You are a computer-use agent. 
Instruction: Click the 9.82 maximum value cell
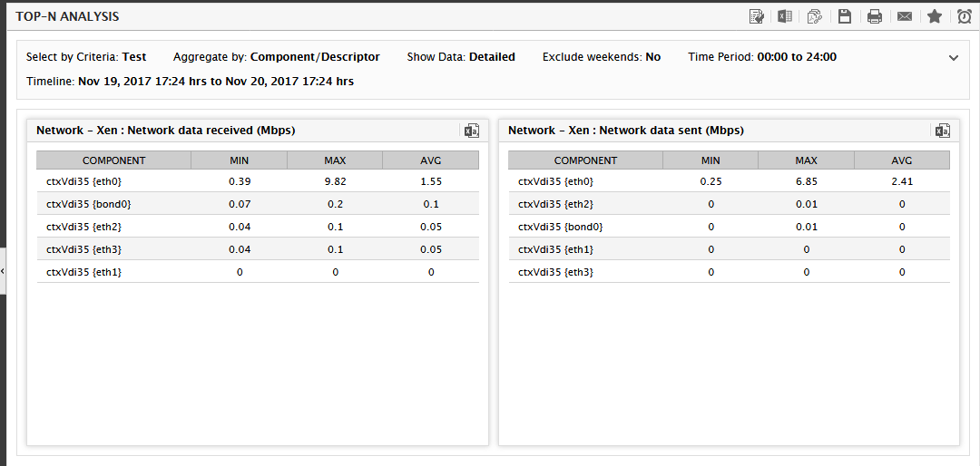(x=335, y=182)
